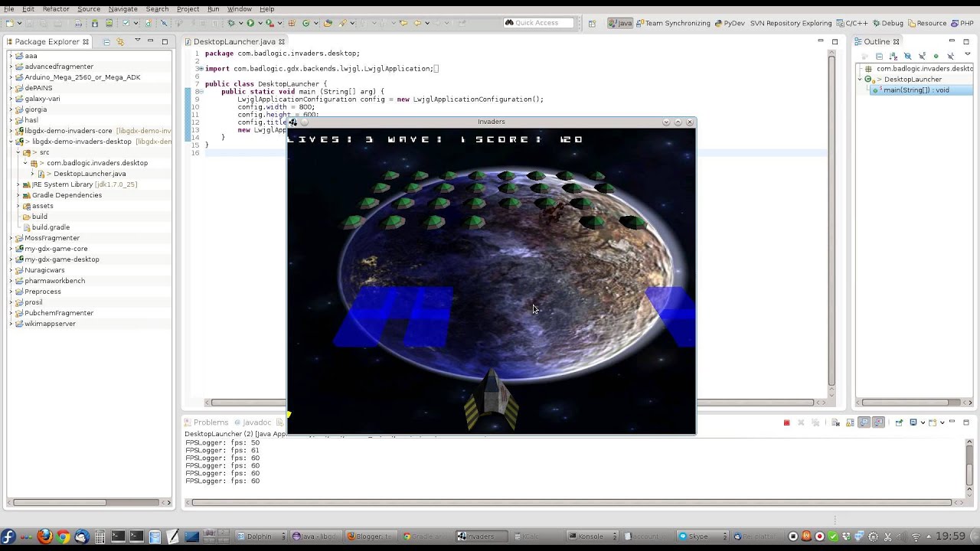Terminate the running program with red stop icon

786,422
